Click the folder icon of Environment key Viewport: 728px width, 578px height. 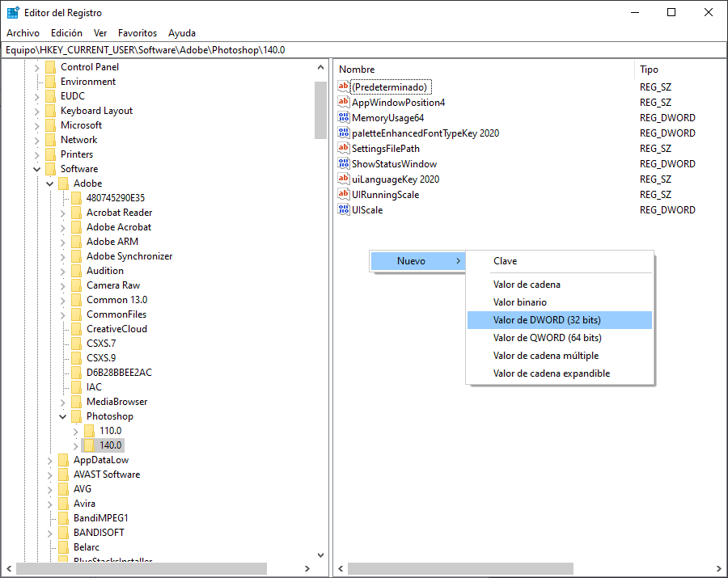(x=51, y=82)
